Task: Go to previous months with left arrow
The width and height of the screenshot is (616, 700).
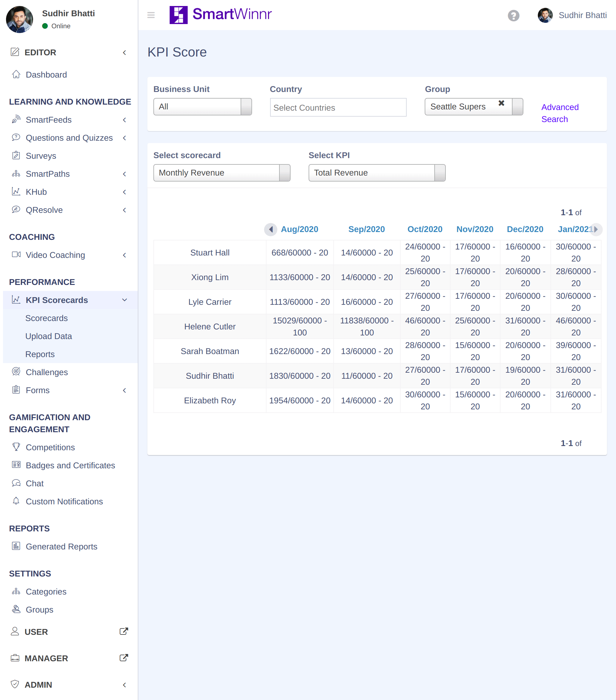Action: point(270,229)
